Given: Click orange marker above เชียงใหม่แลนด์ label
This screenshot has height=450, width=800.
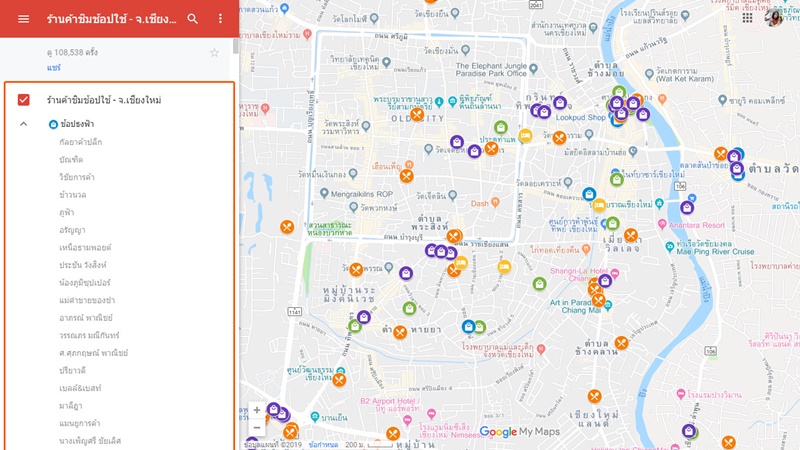Looking at the screenshot, I should click(x=594, y=396).
